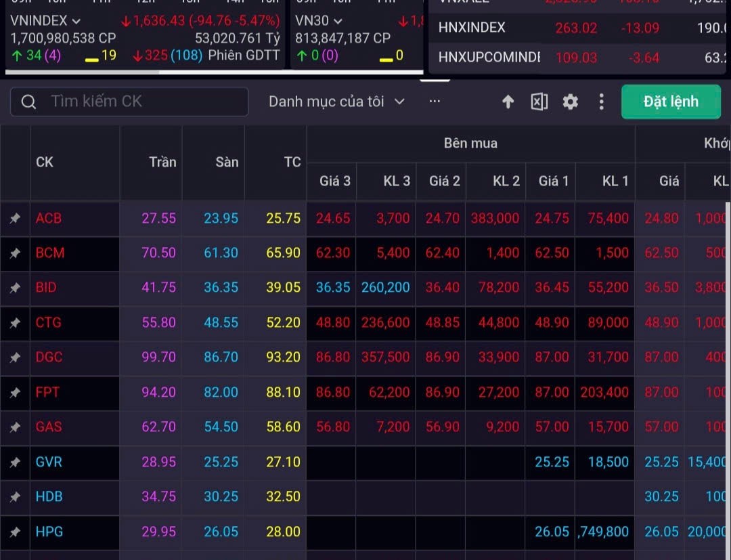Open the GAS stock symbol
This screenshot has height=560, width=731.
click(x=49, y=427)
